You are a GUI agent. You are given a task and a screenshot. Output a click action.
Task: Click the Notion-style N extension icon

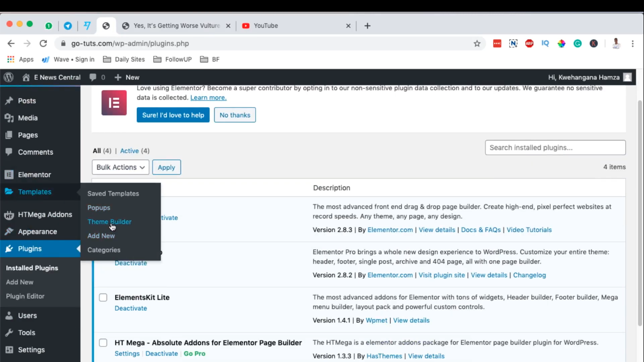pyautogui.click(x=513, y=43)
